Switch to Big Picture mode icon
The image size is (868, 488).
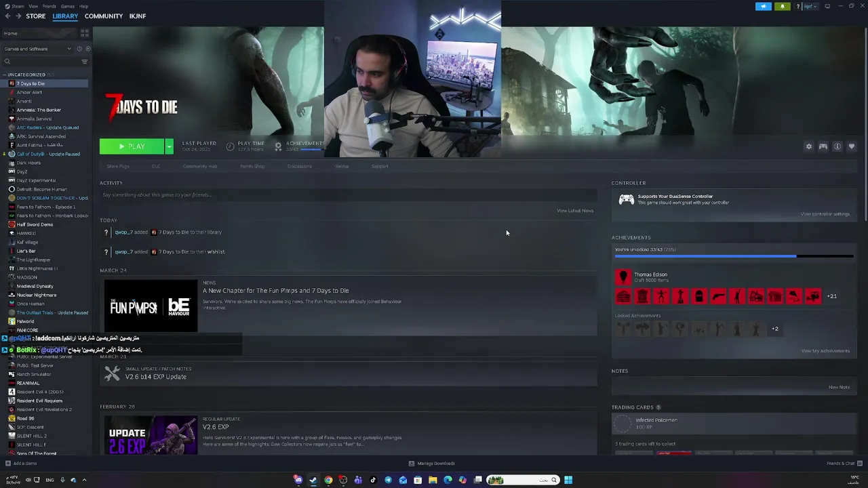(827, 6)
